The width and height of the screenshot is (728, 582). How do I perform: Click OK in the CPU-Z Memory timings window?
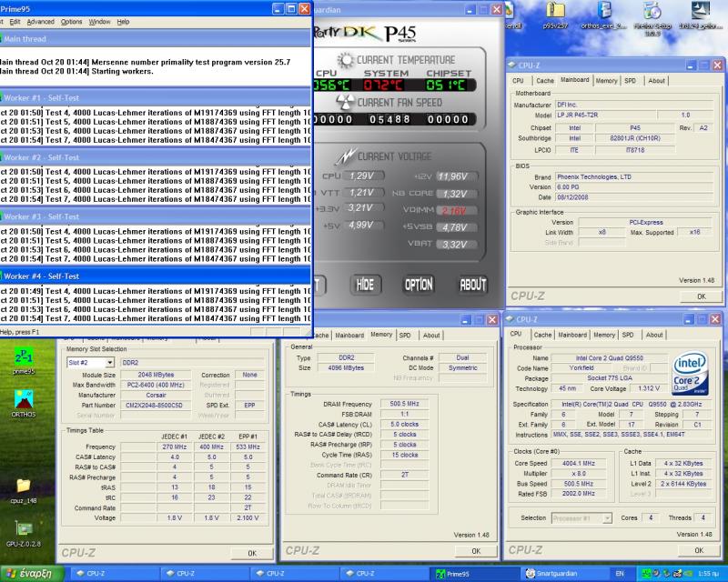point(476,551)
